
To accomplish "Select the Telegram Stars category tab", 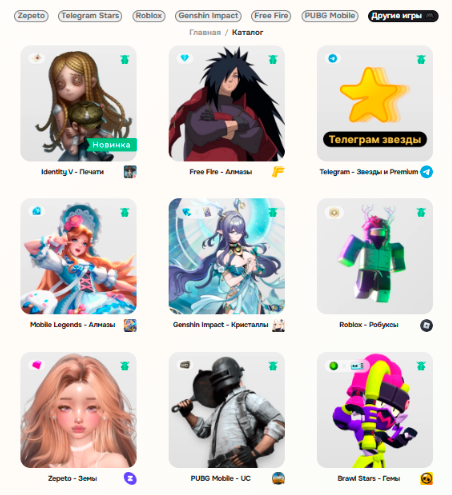I will 90,16.
